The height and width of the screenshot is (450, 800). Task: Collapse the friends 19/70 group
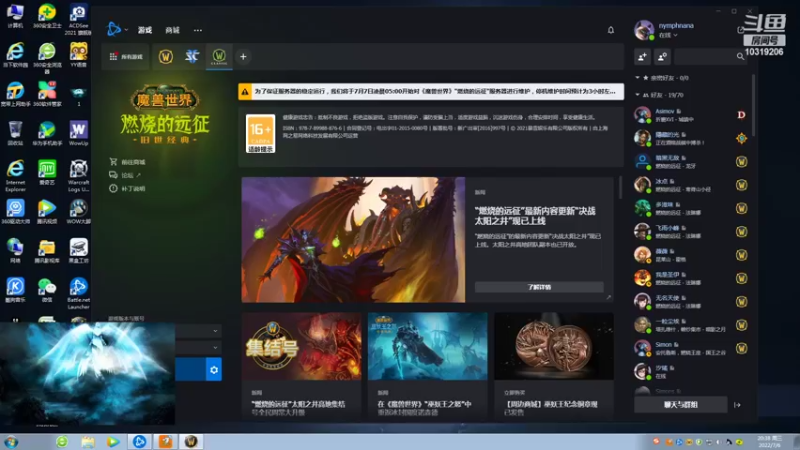[637, 94]
